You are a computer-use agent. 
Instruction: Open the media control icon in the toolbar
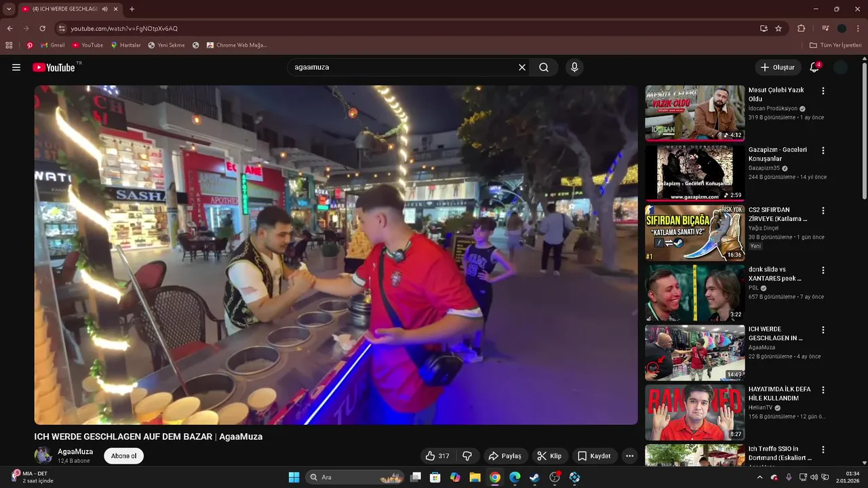tap(825, 28)
